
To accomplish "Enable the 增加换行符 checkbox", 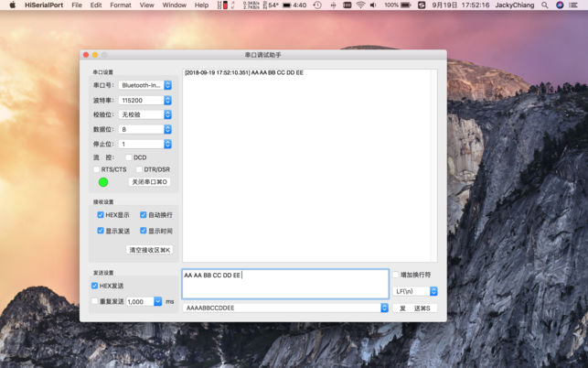I will pos(396,275).
